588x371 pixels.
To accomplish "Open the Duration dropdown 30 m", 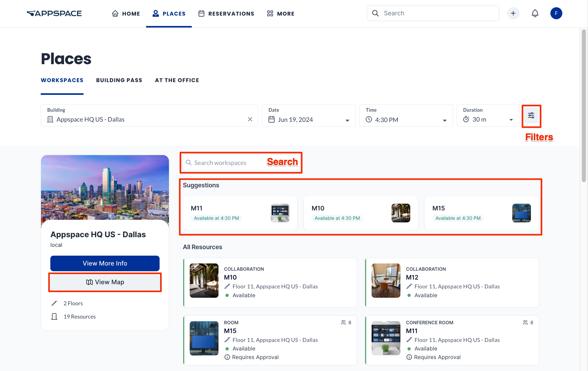I will tap(488, 115).
